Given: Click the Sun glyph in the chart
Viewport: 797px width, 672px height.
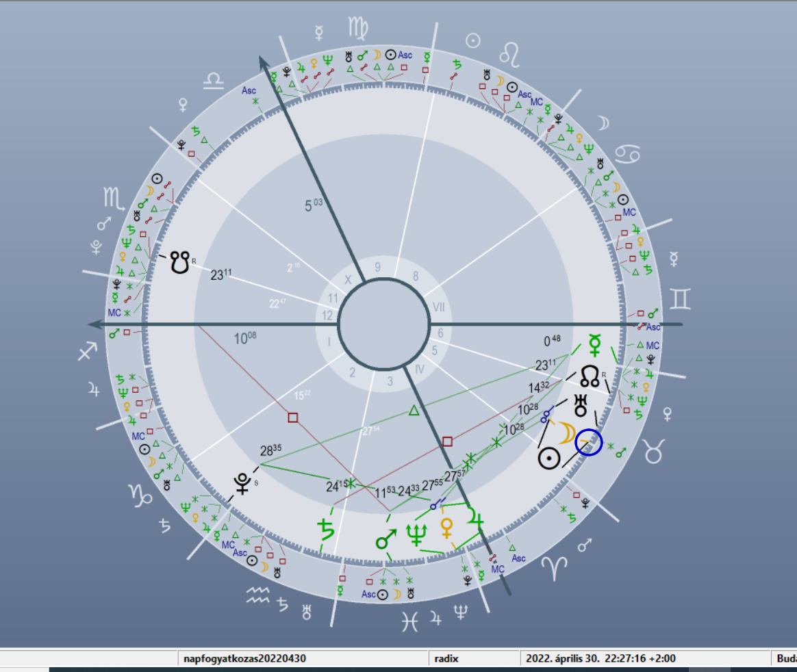Looking at the screenshot, I should (x=550, y=458).
